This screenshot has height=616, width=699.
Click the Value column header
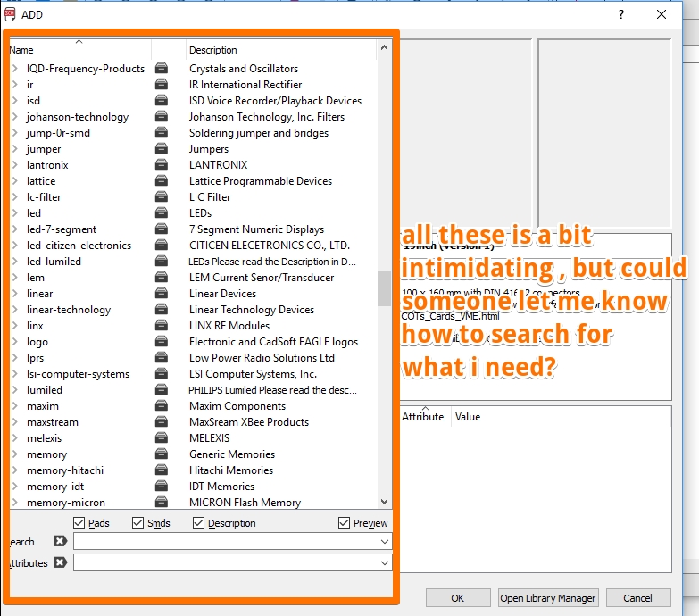tap(468, 416)
